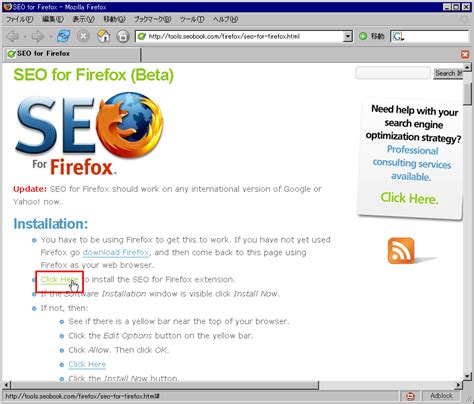
Task: Click the green Go arrow icon
Action: tap(363, 36)
